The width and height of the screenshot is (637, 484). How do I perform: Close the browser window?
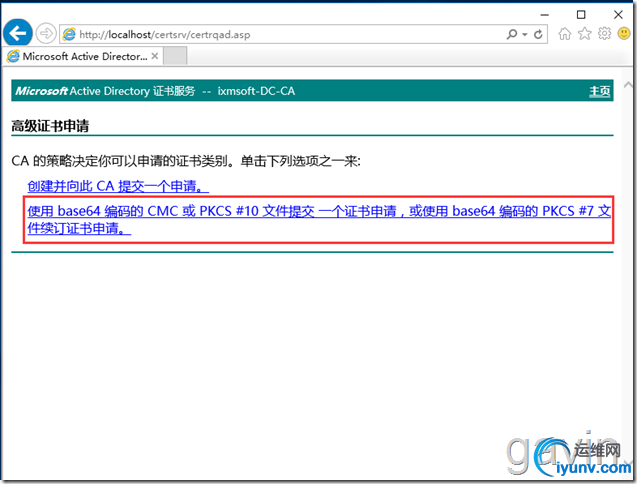(x=618, y=15)
